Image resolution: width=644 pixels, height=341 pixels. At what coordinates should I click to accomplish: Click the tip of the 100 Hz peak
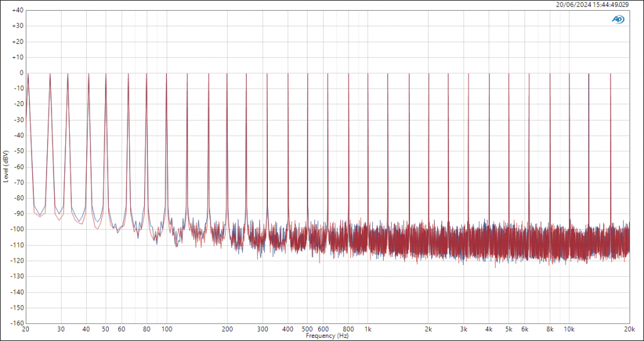pos(167,73)
